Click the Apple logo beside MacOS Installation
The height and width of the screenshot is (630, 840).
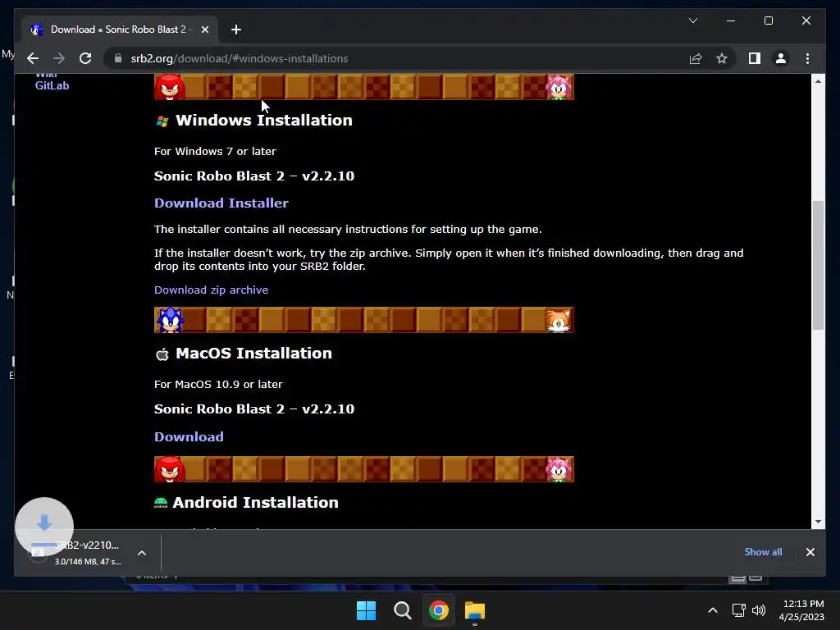point(162,354)
